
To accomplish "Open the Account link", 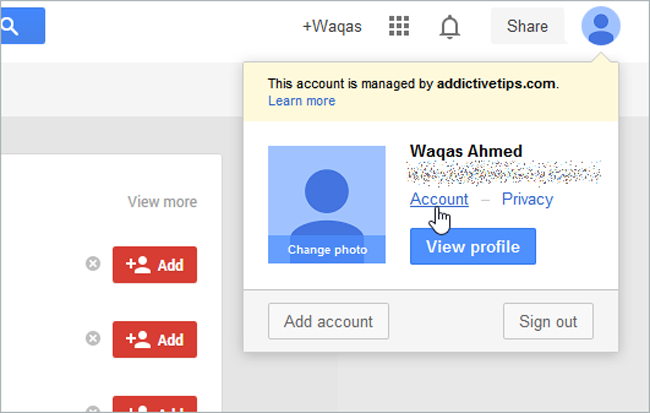I will point(439,199).
